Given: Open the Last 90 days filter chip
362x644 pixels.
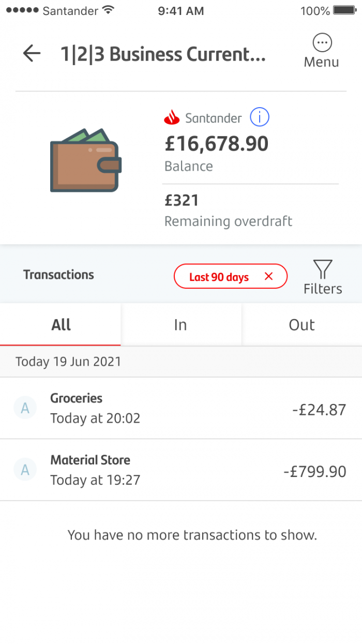Looking at the screenshot, I should 220,276.
